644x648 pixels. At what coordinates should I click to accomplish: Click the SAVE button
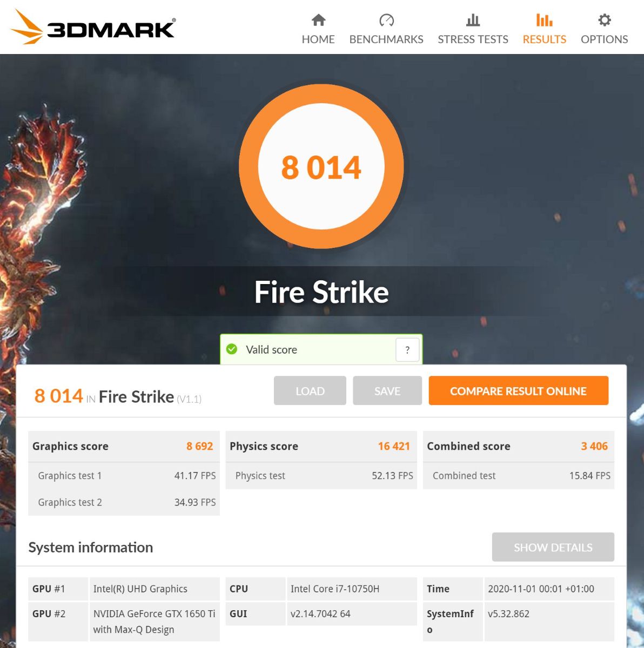[387, 391]
